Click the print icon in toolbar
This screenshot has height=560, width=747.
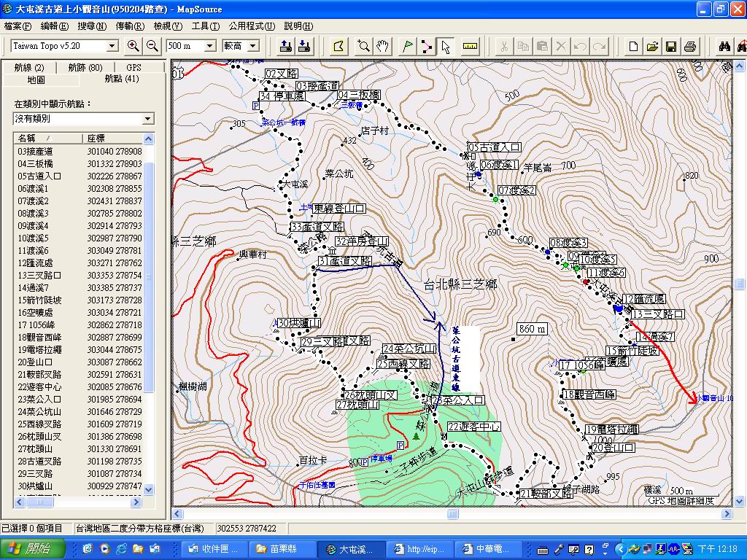689,46
